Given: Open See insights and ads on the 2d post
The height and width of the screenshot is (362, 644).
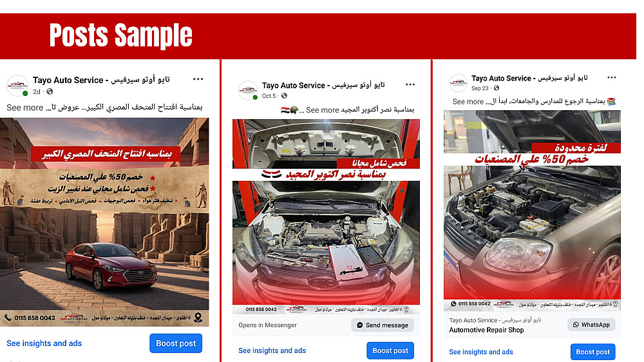Looking at the screenshot, I should (x=44, y=343).
